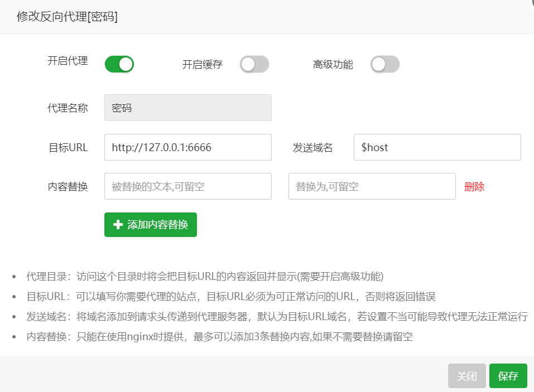Disable the 开启代理 proxy switch
534x392 pixels.
pos(119,64)
